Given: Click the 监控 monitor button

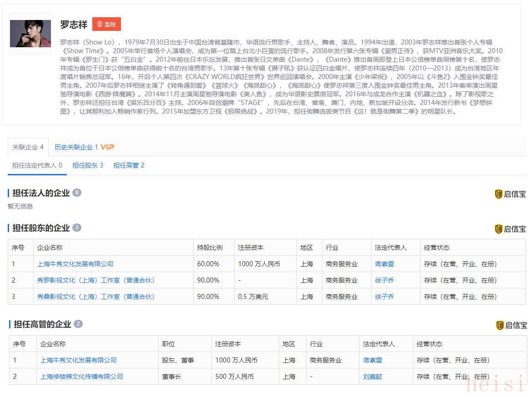Looking at the screenshot, I should click(x=106, y=25).
